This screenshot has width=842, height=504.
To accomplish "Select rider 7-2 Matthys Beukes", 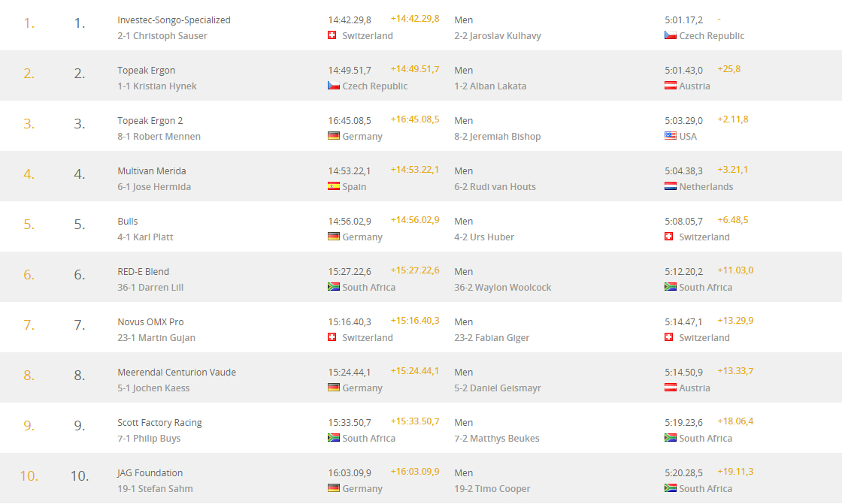I will click(x=497, y=438).
